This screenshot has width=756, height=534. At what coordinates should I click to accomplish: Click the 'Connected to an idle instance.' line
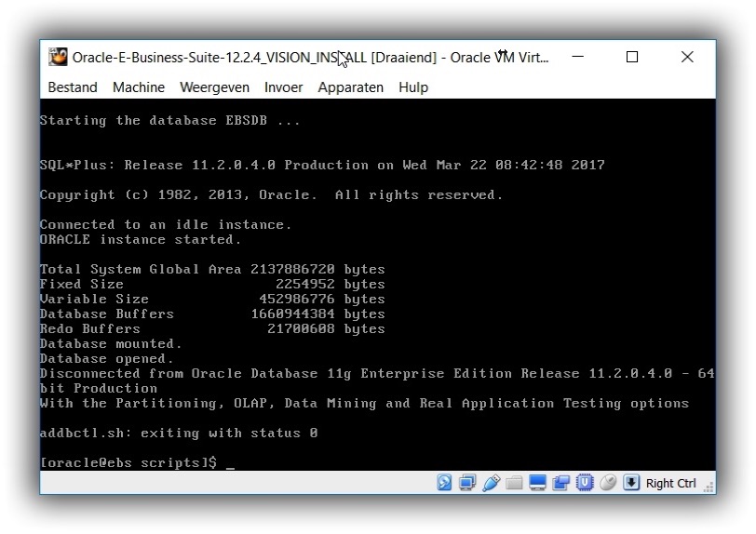(x=166, y=224)
